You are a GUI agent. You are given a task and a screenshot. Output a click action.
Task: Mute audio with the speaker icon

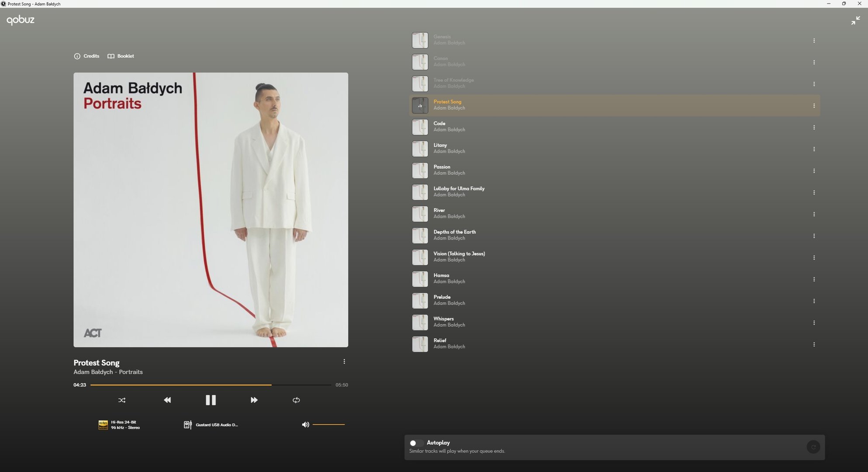pyautogui.click(x=305, y=425)
